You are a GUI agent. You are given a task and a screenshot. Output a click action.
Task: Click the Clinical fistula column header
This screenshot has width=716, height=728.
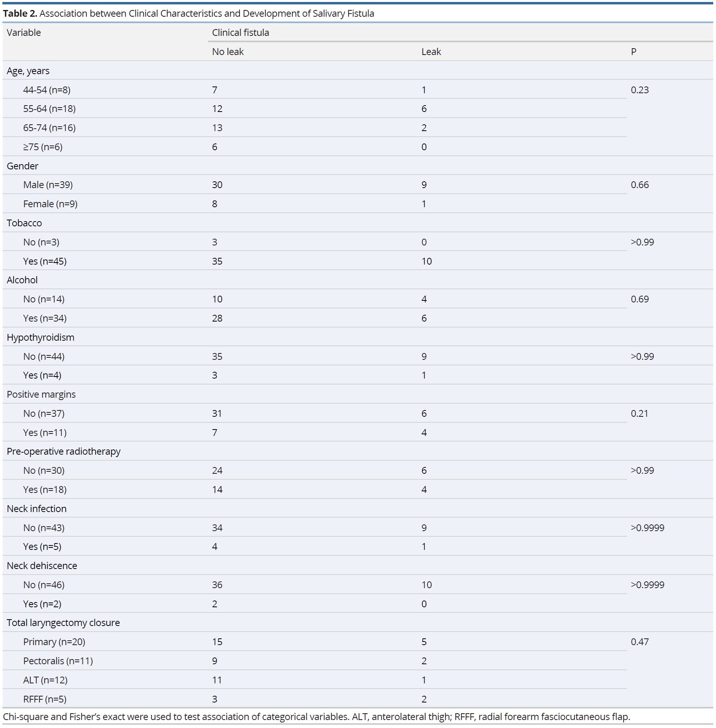coord(240,32)
